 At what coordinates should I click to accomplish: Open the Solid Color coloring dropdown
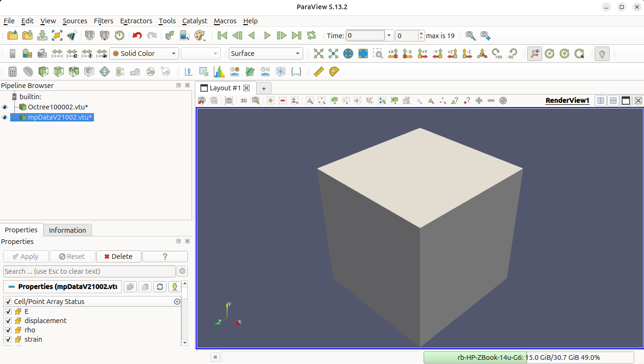click(x=144, y=54)
